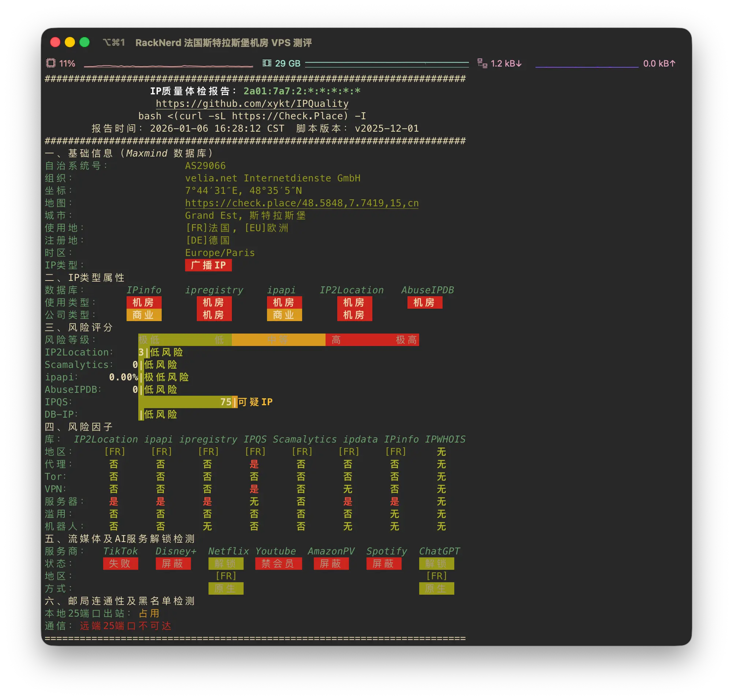This screenshot has width=733, height=700.
Task: Click the red 失败 badge under TikTok
Action: pos(121,564)
